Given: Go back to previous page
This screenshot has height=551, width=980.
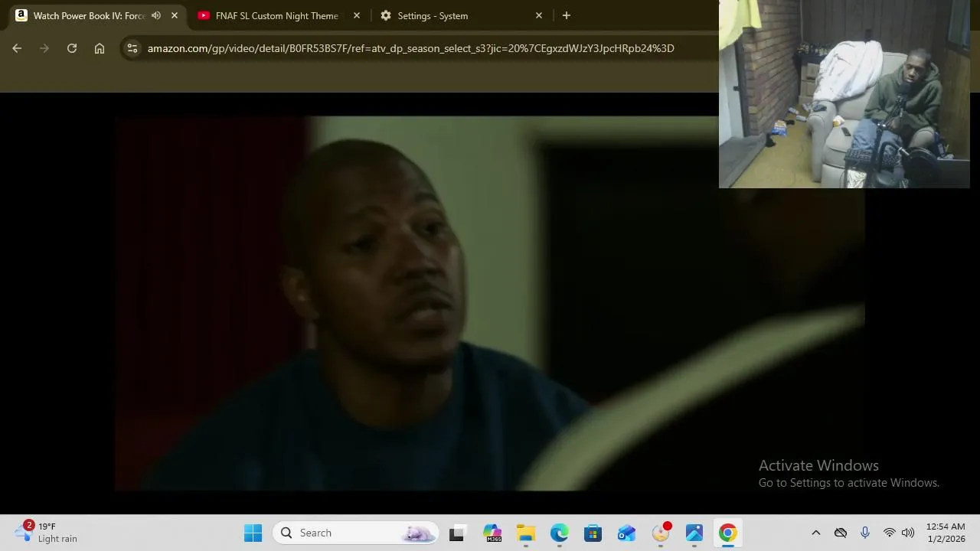Looking at the screenshot, I should 17,48.
